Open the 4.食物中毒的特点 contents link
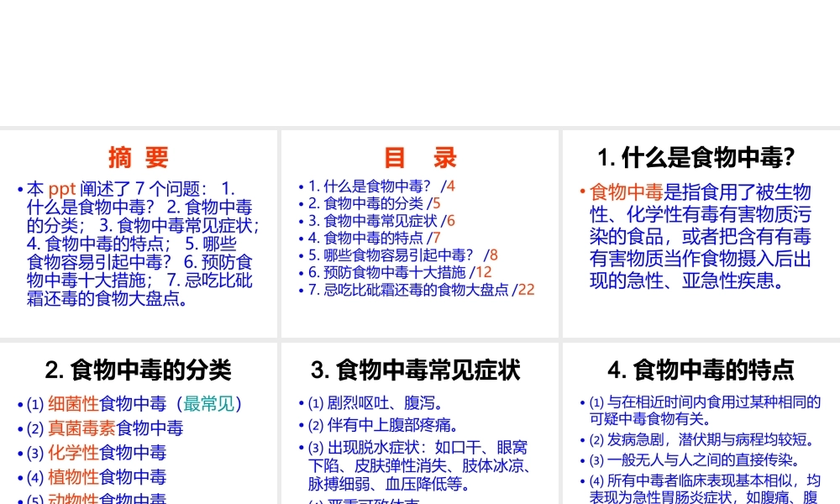The height and width of the screenshot is (504, 840). 367,237
